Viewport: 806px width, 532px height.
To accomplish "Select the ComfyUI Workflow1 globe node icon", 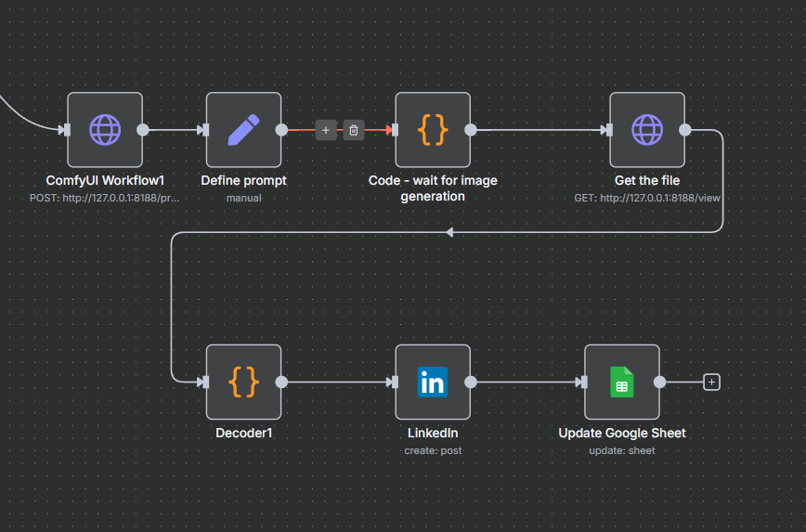I will (105, 130).
